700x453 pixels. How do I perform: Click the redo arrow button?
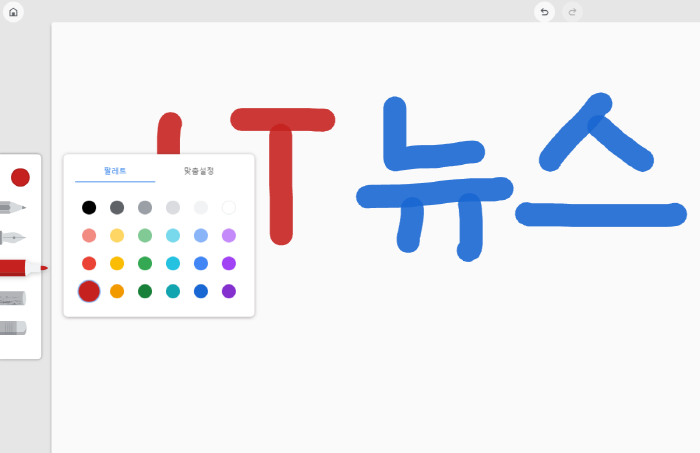pyautogui.click(x=572, y=12)
